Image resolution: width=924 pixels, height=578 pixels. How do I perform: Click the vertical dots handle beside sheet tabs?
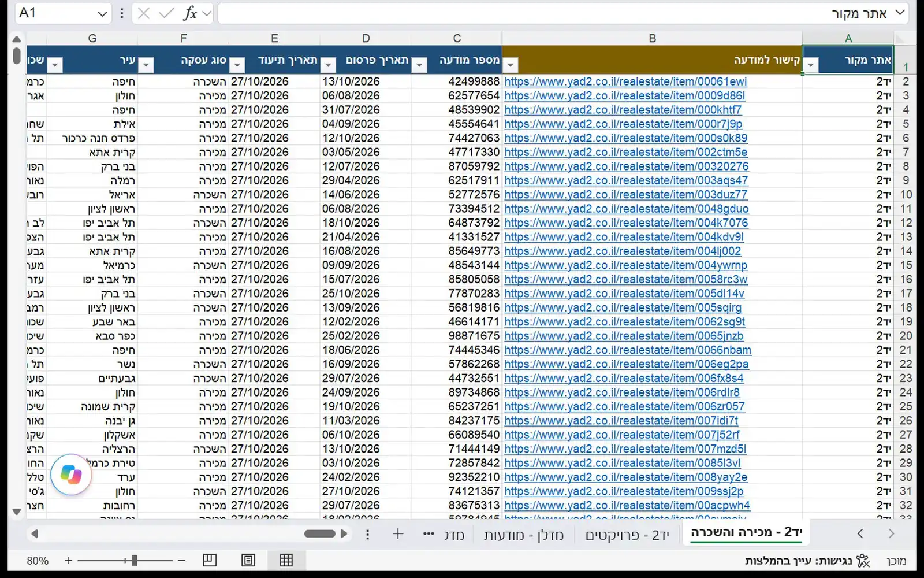point(367,535)
